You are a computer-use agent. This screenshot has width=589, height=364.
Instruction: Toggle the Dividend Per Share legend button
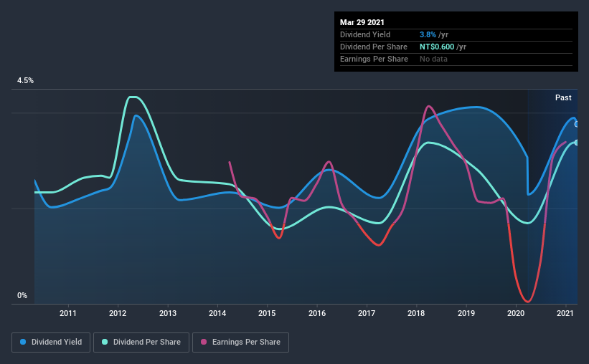point(141,343)
